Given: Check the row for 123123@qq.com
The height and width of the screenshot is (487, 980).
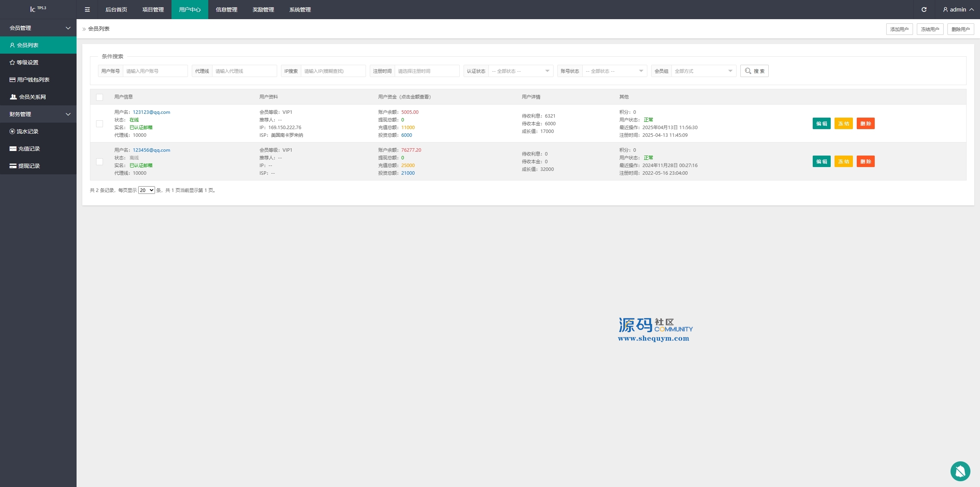Looking at the screenshot, I should tap(100, 124).
